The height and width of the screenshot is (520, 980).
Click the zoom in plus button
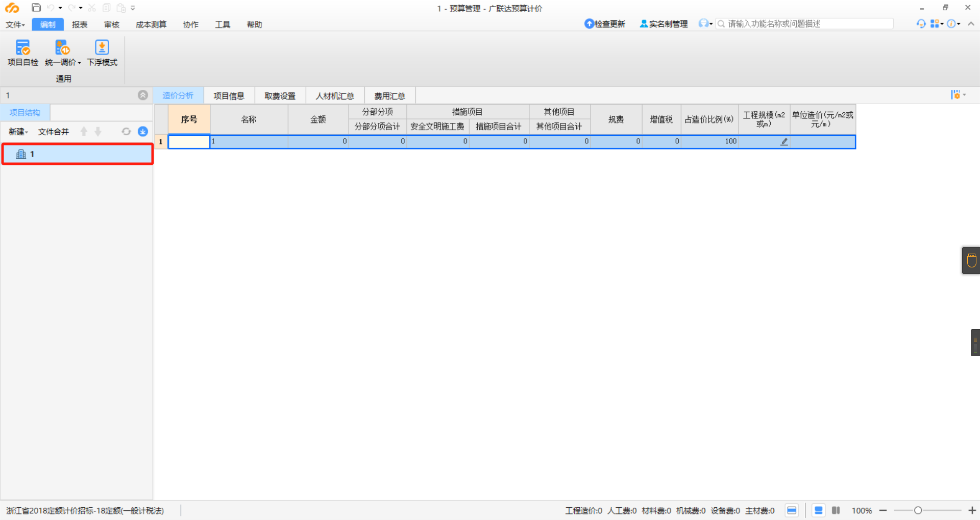[972, 510]
